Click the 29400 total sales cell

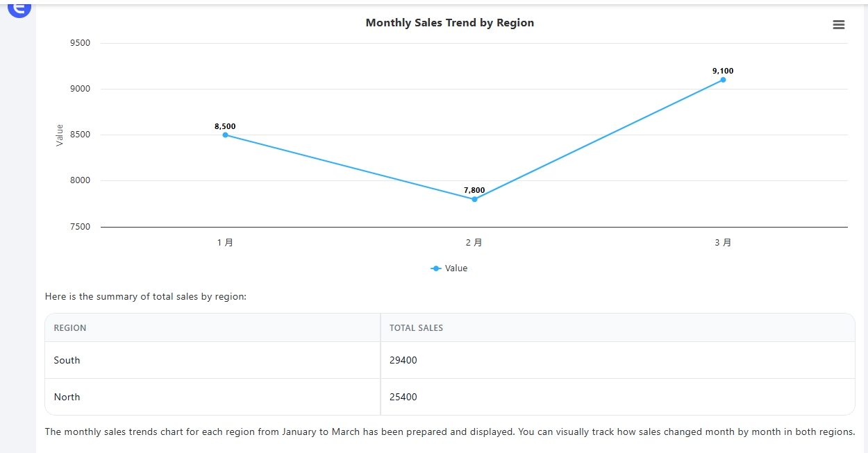(x=403, y=360)
